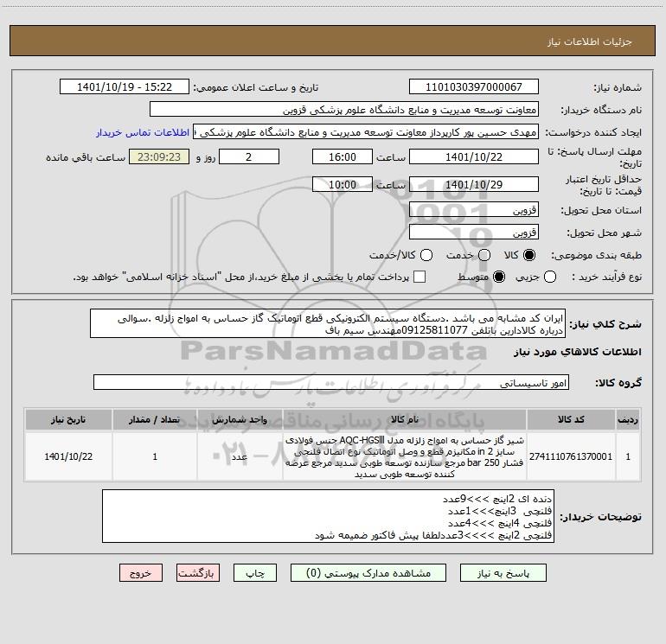
Task: Open the اطلاعات تماس خریدار link
Action: tap(143, 132)
